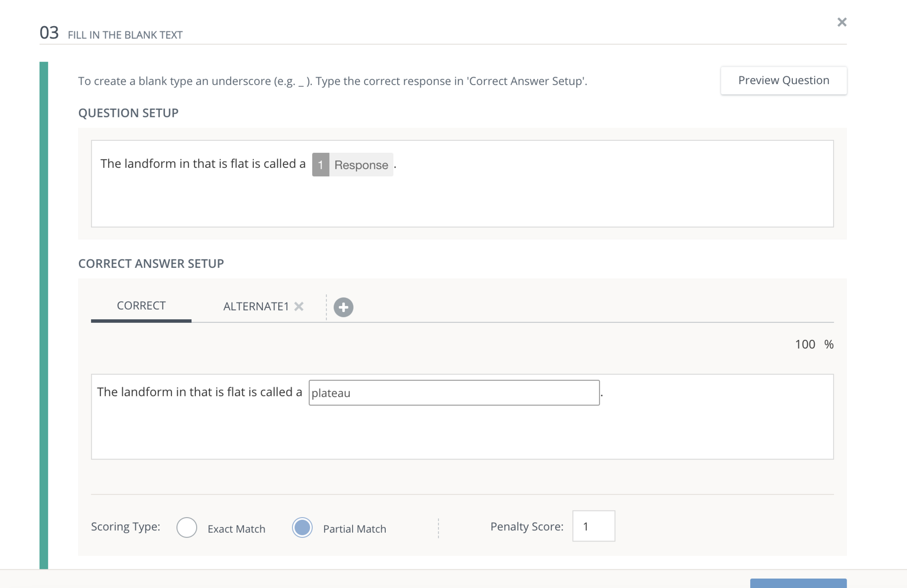Click the Preview Question button
This screenshot has height=588, width=907.
click(783, 81)
